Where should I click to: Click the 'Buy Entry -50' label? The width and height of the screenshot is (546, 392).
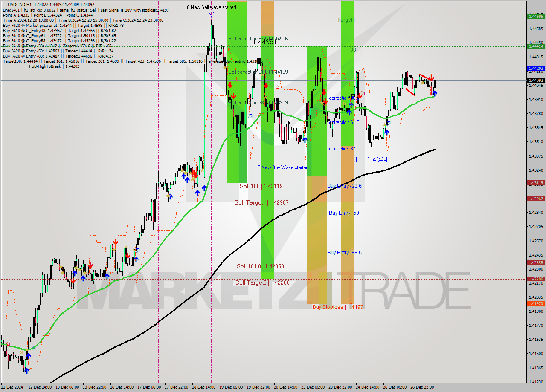click(344, 213)
